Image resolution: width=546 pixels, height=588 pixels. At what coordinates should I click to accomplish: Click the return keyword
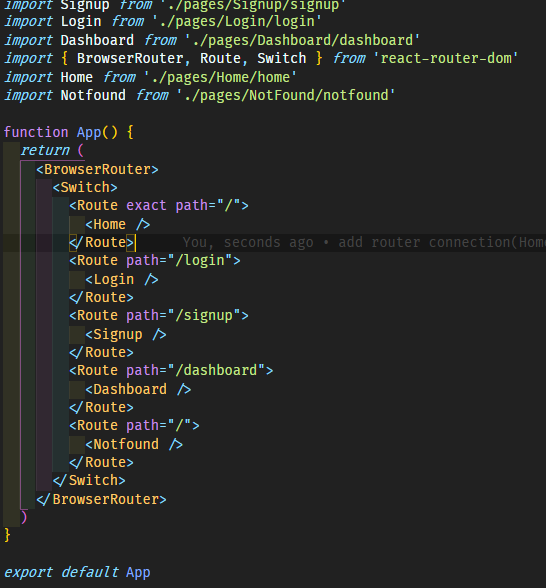coord(45,150)
